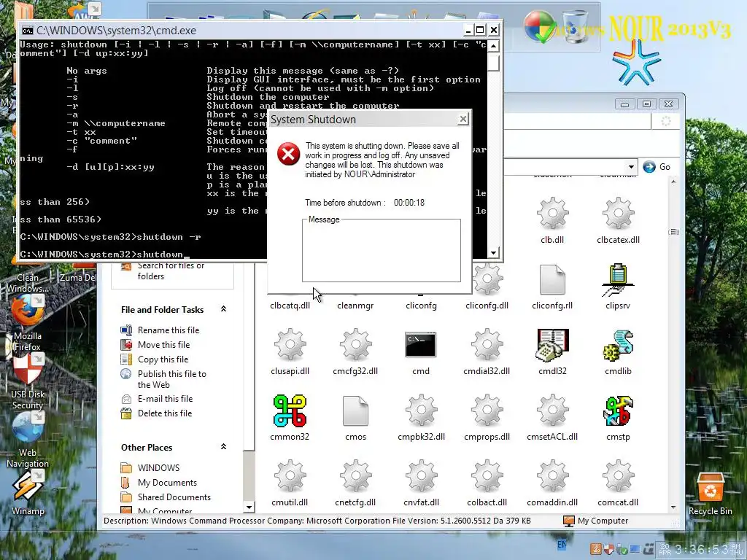The height and width of the screenshot is (560, 747).
Task: Select the cmcfg32.dll file icon
Action: tap(355, 345)
